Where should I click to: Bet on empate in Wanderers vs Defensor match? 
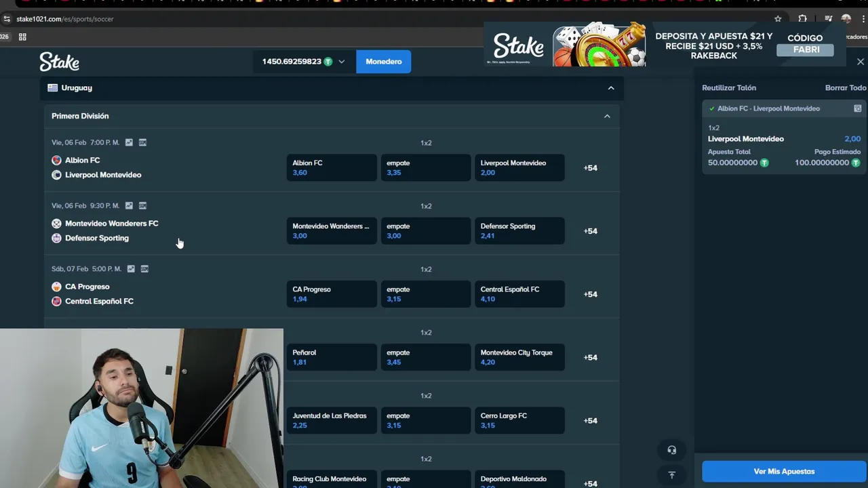tap(426, 230)
